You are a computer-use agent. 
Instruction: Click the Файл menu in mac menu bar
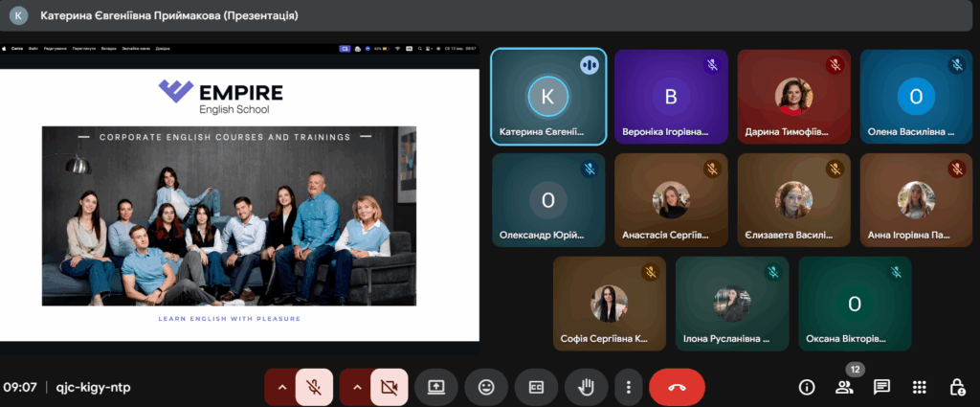33,47
